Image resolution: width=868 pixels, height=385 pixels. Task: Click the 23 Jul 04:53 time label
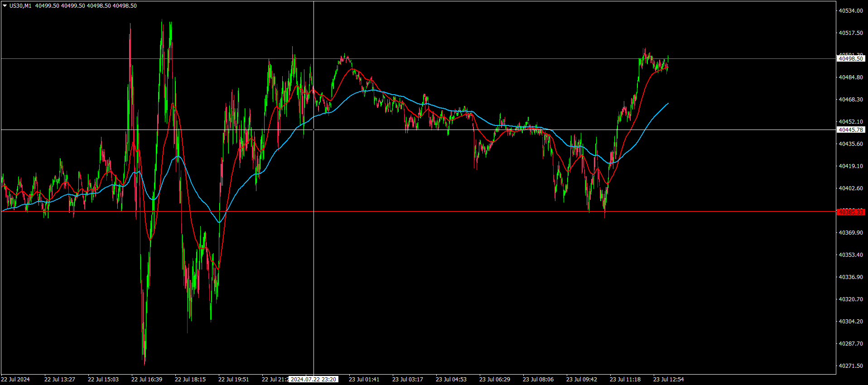[x=451, y=380]
